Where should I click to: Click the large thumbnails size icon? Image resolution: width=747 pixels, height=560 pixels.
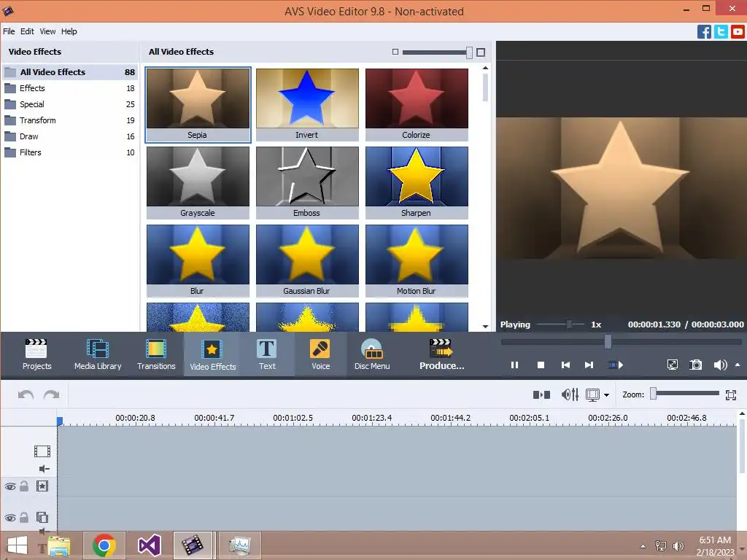coord(481,52)
